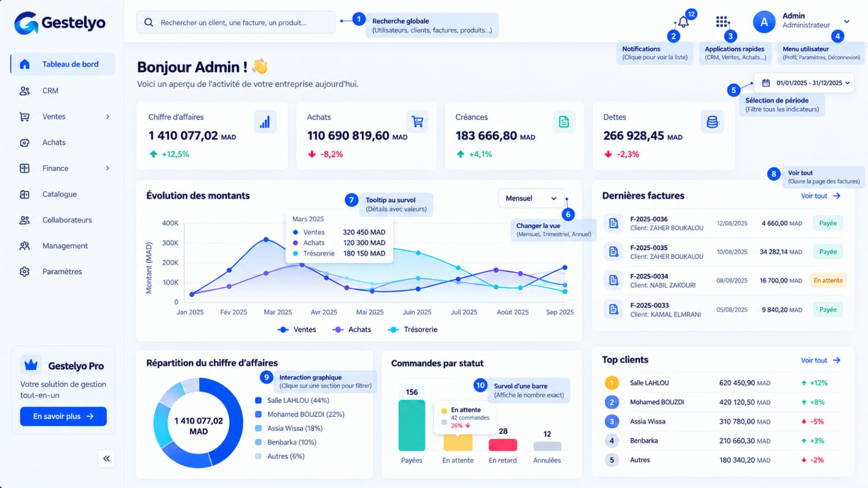This screenshot has height=488, width=868.
Task: Click the invoice icon for F-2025-0036
Action: [614, 223]
